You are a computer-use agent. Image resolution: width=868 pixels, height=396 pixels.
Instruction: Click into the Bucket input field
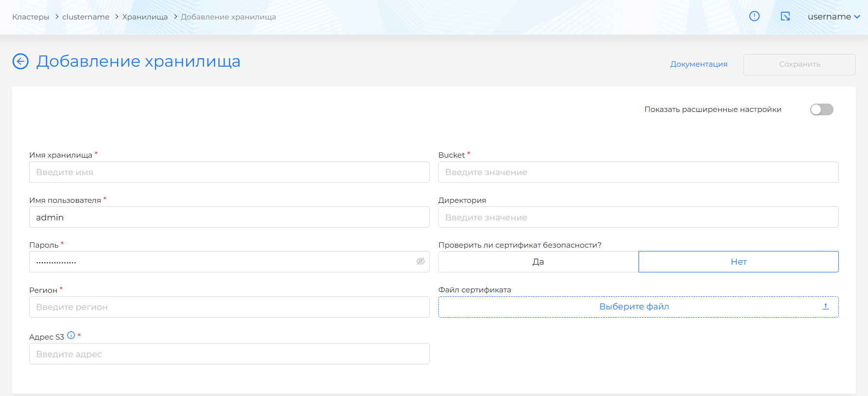tap(638, 172)
